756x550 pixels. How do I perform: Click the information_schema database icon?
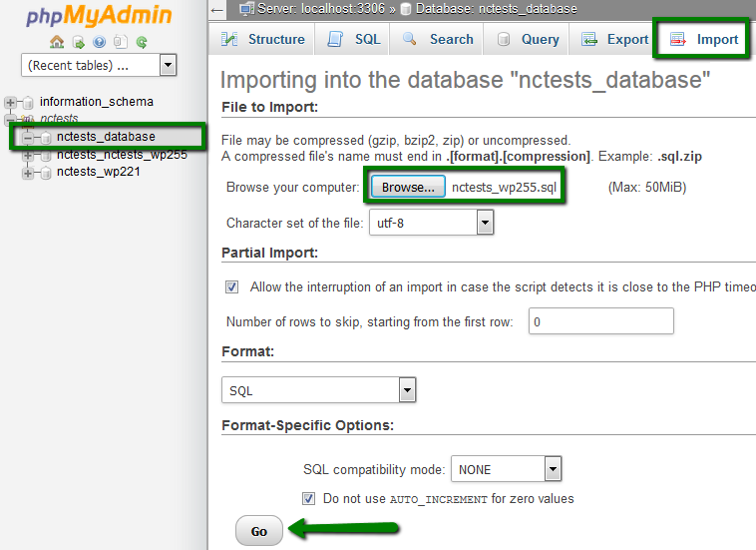(28, 102)
